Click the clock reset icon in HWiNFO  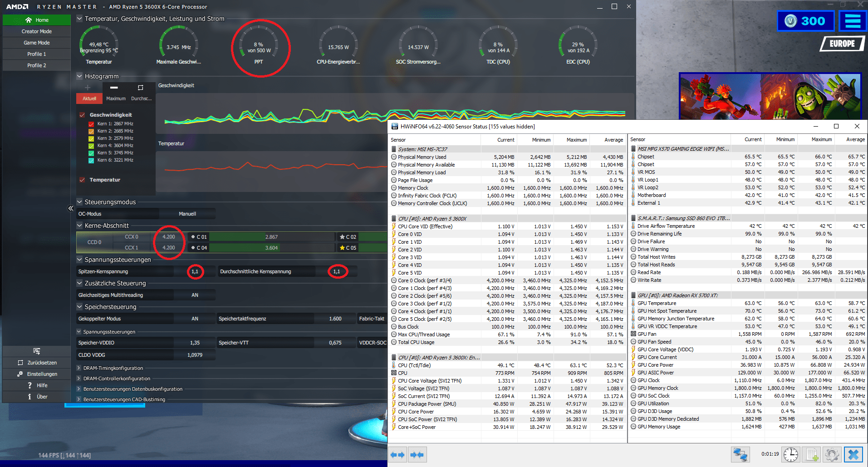(x=791, y=454)
